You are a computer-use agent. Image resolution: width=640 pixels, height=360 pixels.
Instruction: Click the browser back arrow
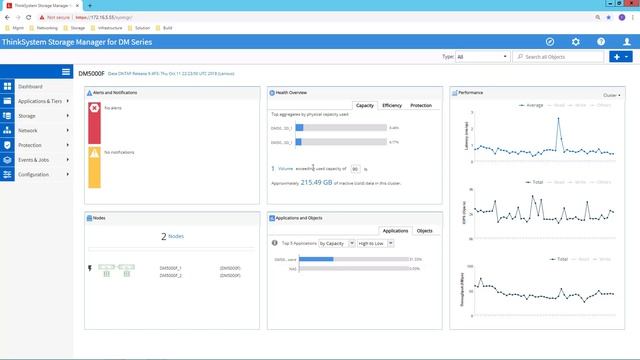(x=7, y=18)
